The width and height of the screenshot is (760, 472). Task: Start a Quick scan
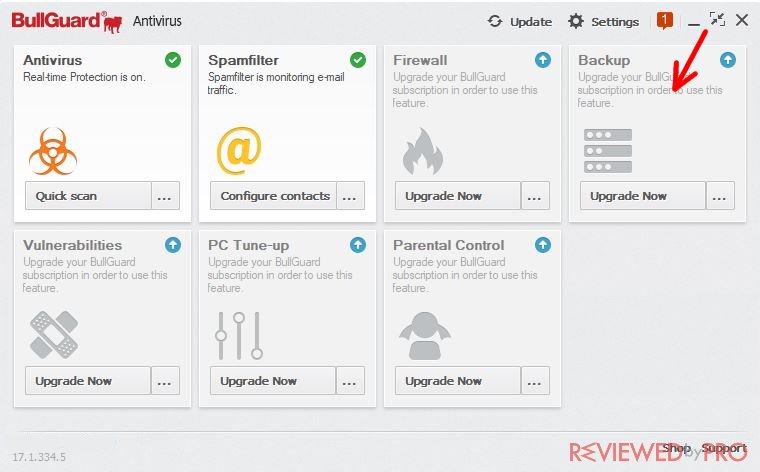(x=88, y=196)
